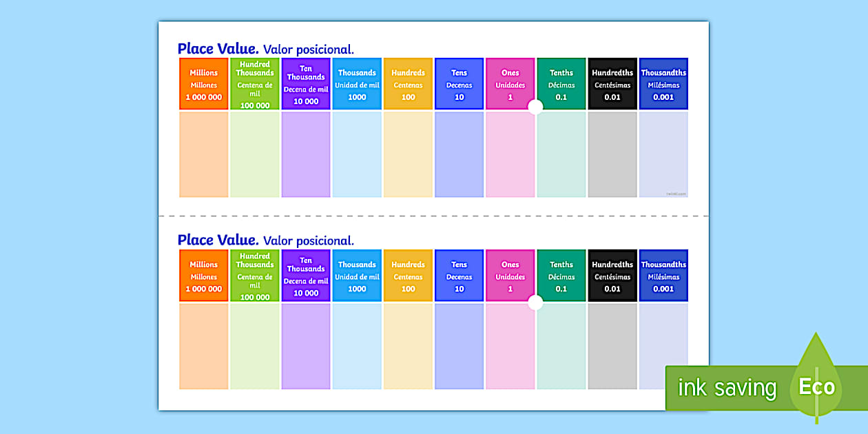The height and width of the screenshot is (434, 868).
Task: Select the top Hundred Thousands green tile
Action: point(255,84)
